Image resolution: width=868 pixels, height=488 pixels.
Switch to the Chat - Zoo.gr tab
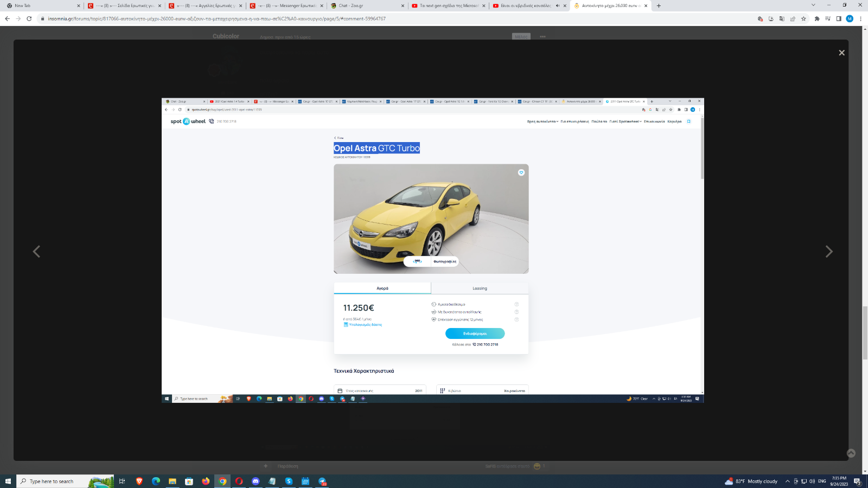[x=367, y=5]
